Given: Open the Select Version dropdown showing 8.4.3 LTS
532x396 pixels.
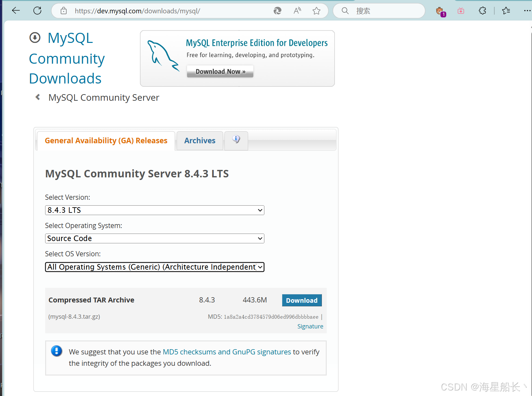Looking at the screenshot, I should 155,210.
